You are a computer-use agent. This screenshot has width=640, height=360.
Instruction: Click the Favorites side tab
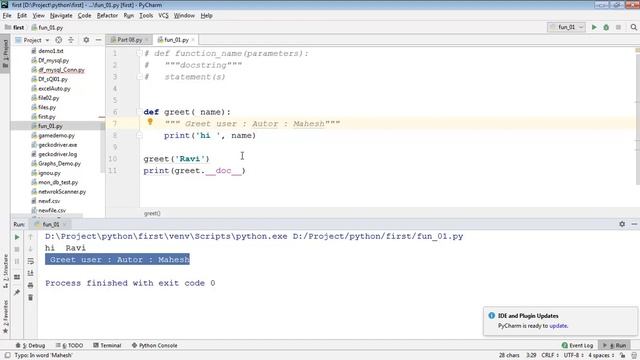click(x=5, y=317)
